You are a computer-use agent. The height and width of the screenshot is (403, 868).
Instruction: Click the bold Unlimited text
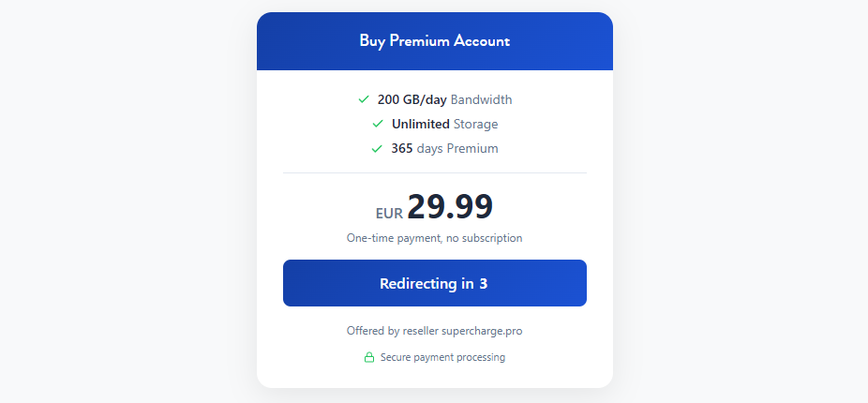[x=420, y=124]
